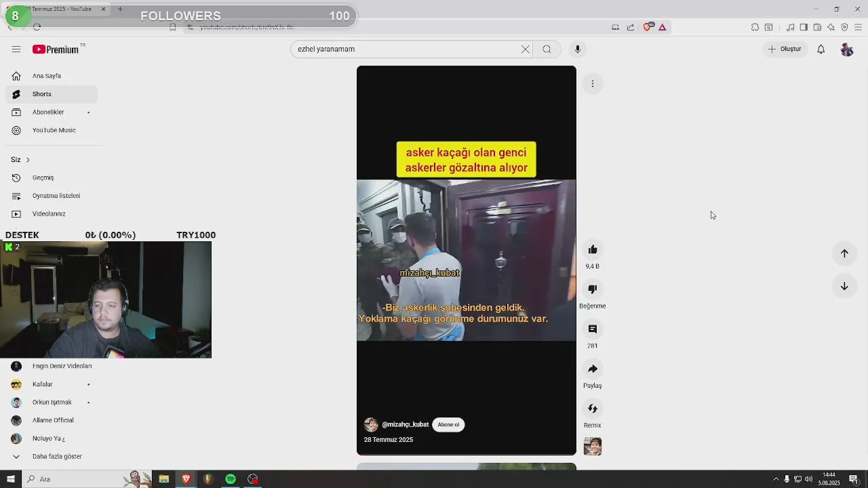Screen dimensions: 868x488
Task: Open the Noluyo Ya subscription channel
Action: (51, 439)
